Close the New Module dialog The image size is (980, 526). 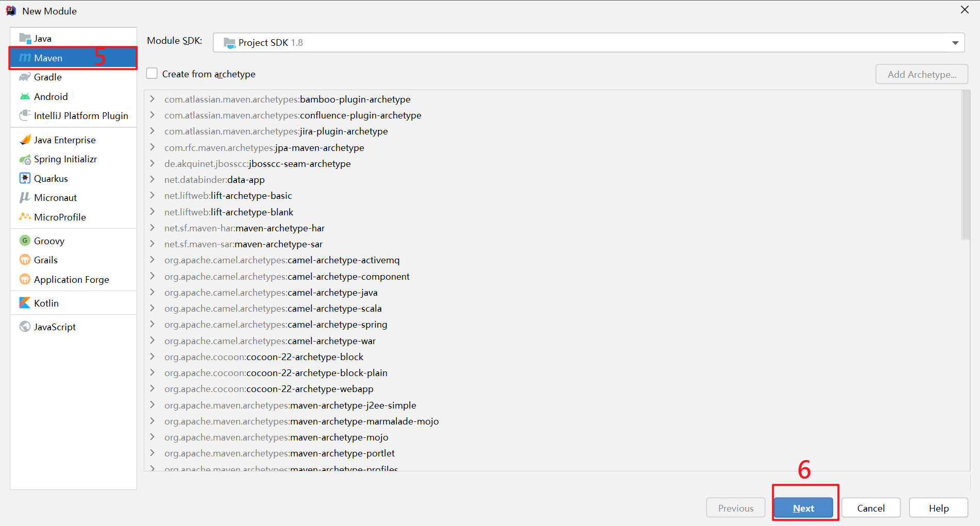click(x=965, y=10)
